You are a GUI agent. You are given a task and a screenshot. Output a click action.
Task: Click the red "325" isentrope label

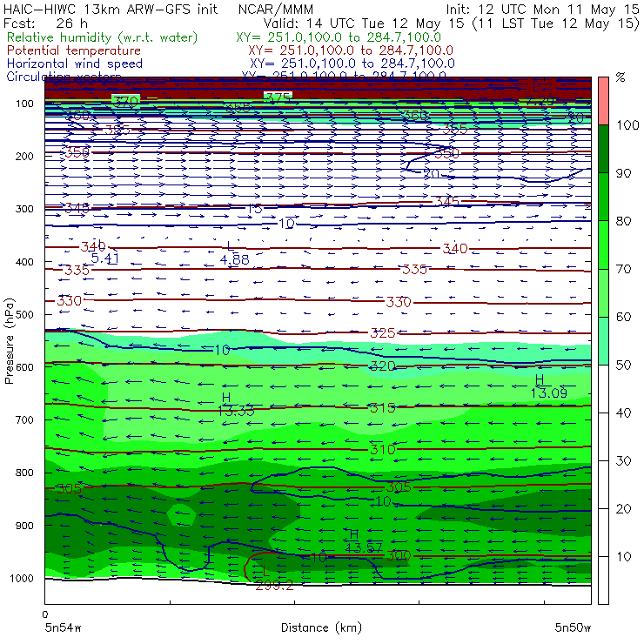382,333
